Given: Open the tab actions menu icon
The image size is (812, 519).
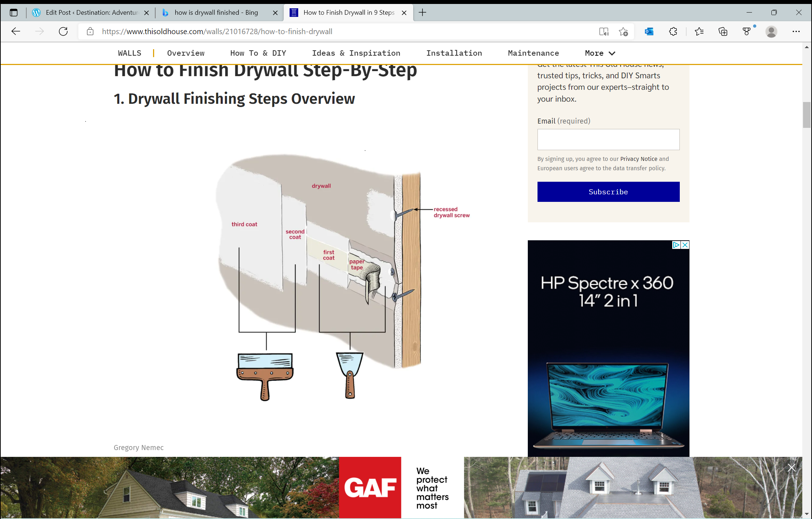Looking at the screenshot, I should click(14, 13).
